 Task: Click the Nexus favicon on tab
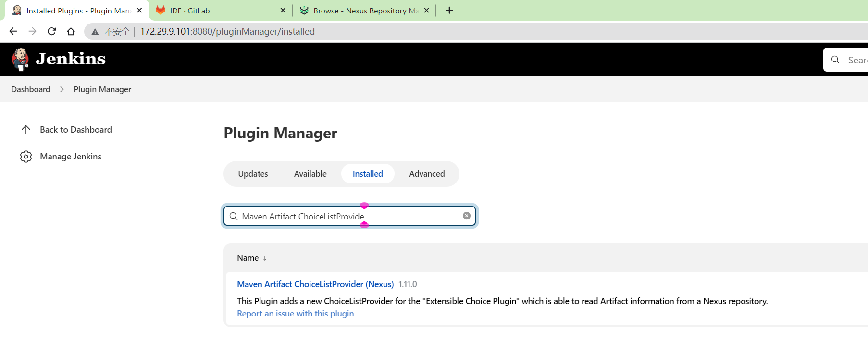point(304,10)
